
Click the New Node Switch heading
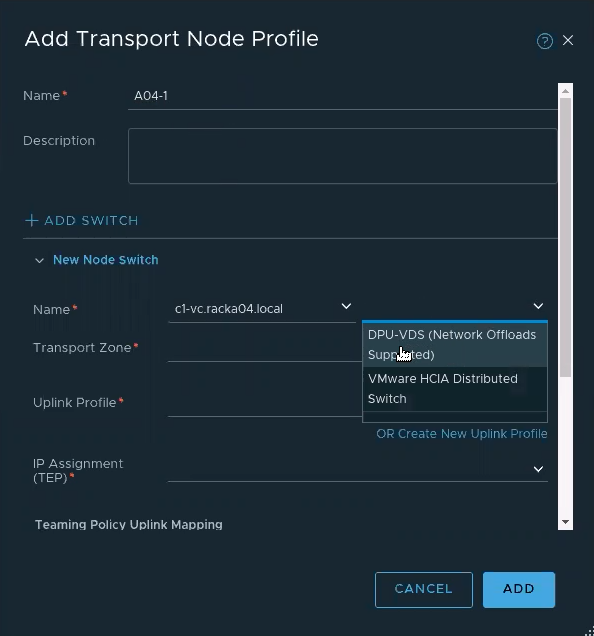(105, 260)
